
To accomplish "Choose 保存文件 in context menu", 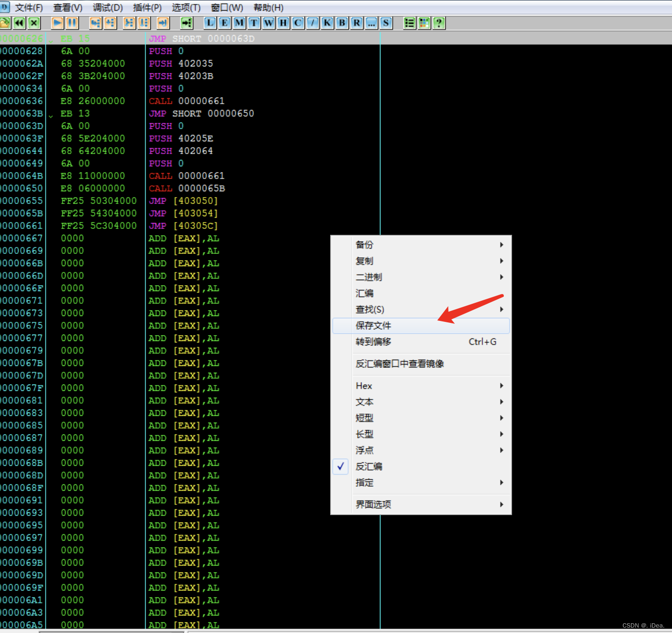I will (x=421, y=326).
